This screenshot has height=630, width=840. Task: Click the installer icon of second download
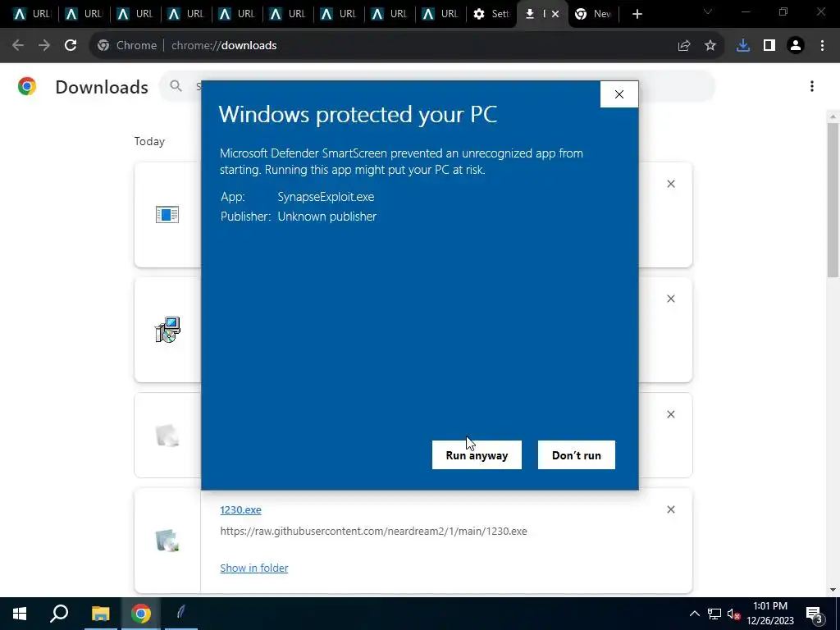coord(167,330)
